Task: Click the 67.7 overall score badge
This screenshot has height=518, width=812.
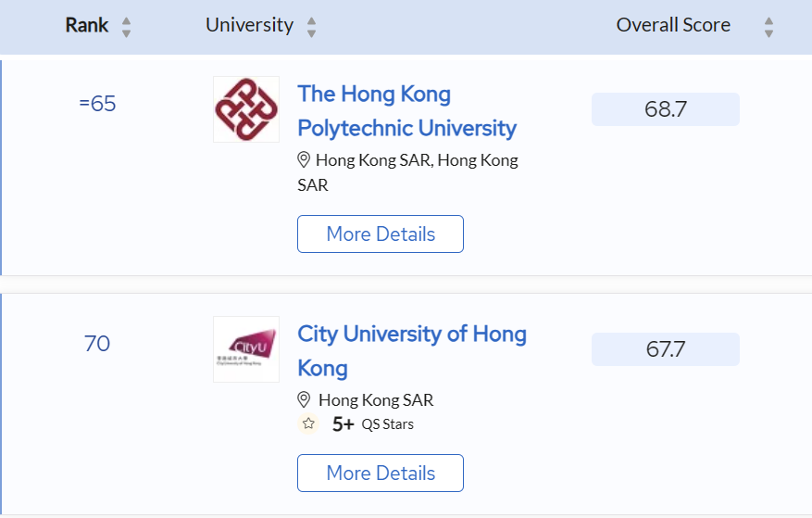Action: pyautogui.click(x=666, y=349)
